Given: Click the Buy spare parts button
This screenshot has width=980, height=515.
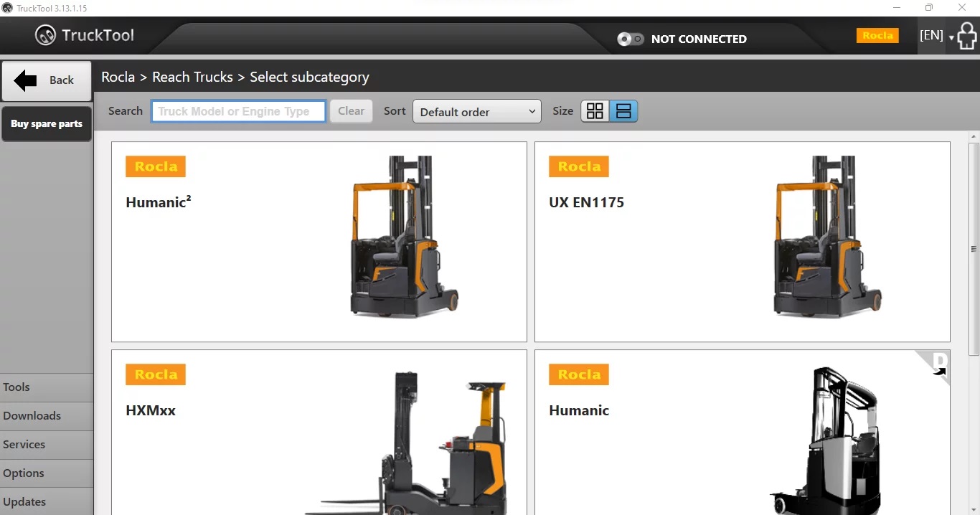Looking at the screenshot, I should click(x=47, y=124).
